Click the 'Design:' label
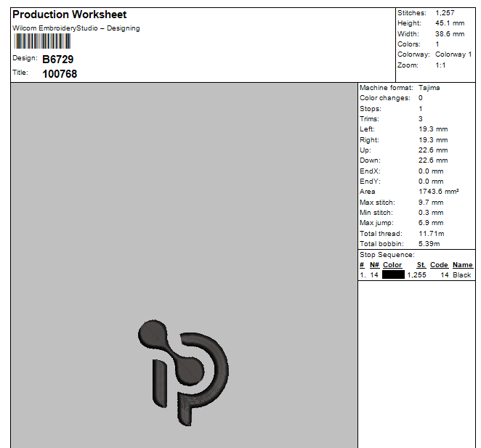This screenshot has width=481, height=448. [25, 58]
